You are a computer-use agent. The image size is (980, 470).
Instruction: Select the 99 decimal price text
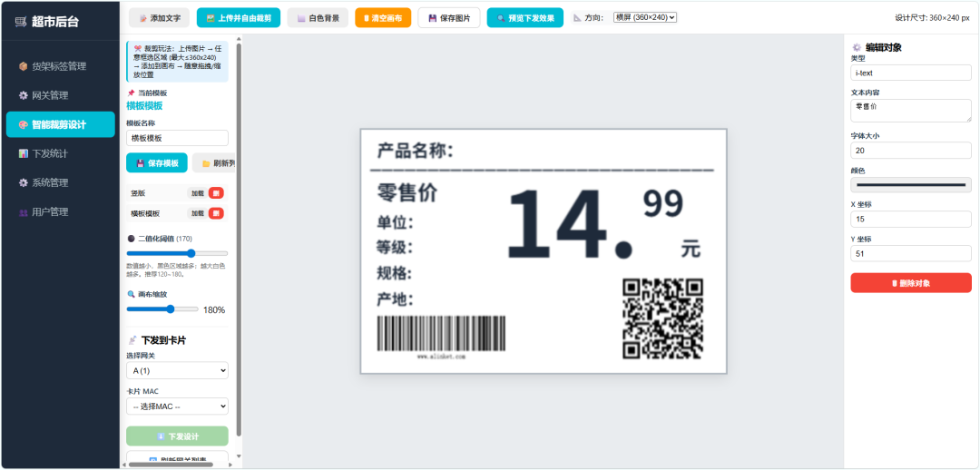coord(663,204)
